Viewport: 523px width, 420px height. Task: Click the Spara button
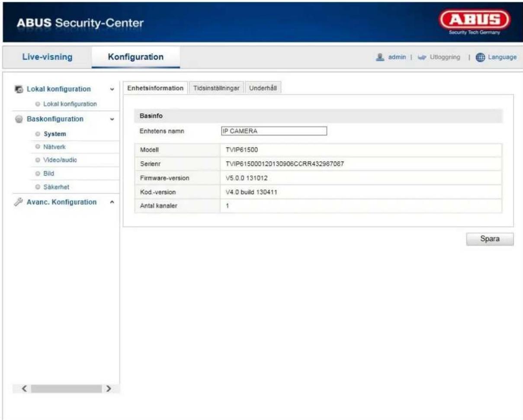coord(490,239)
